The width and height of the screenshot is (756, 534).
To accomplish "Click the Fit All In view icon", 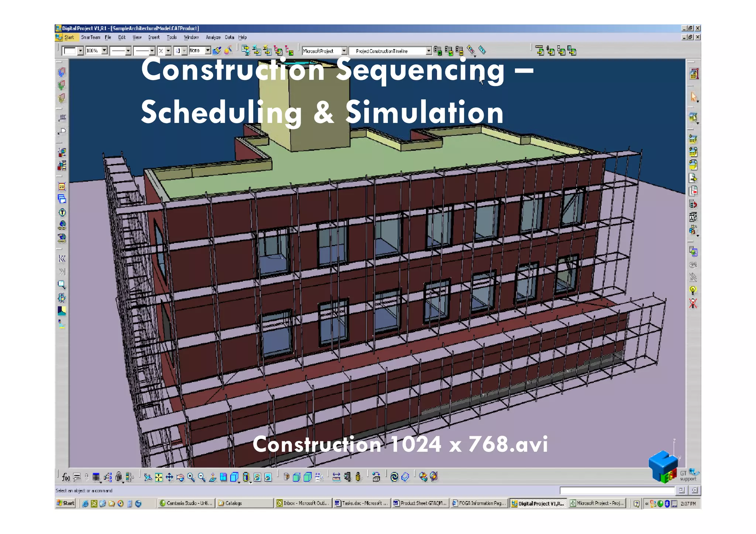I will point(159,477).
